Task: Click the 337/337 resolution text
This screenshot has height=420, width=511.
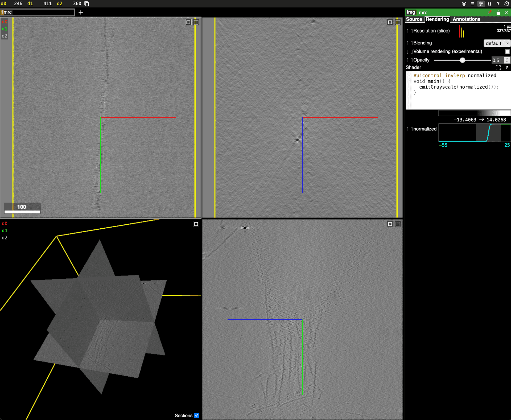Action: 504,31
